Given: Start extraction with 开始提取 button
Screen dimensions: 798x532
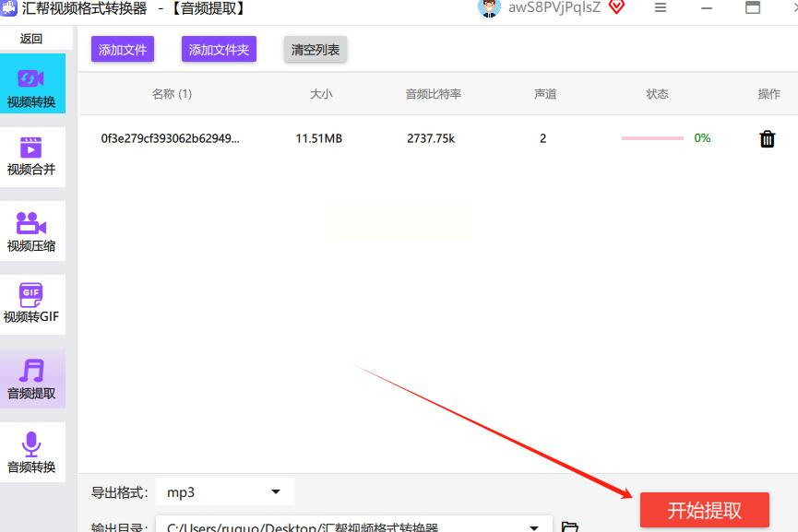Looking at the screenshot, I should 704,510.
